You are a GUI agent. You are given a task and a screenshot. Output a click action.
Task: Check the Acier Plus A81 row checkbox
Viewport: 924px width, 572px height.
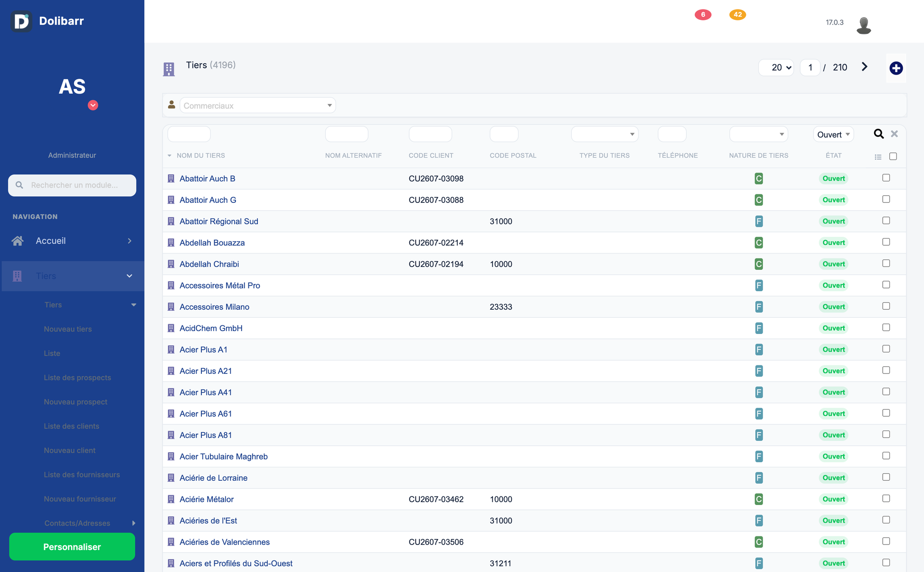[x=886, y=434]
